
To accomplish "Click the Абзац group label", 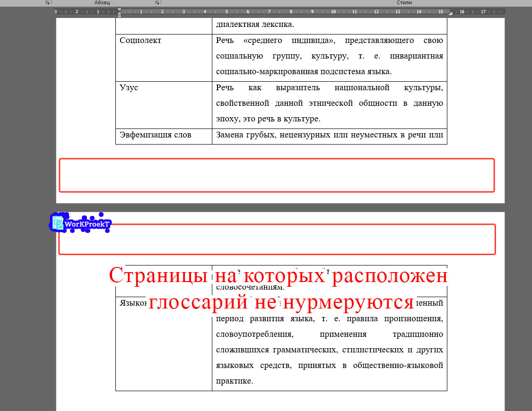I will pos(101,3).
